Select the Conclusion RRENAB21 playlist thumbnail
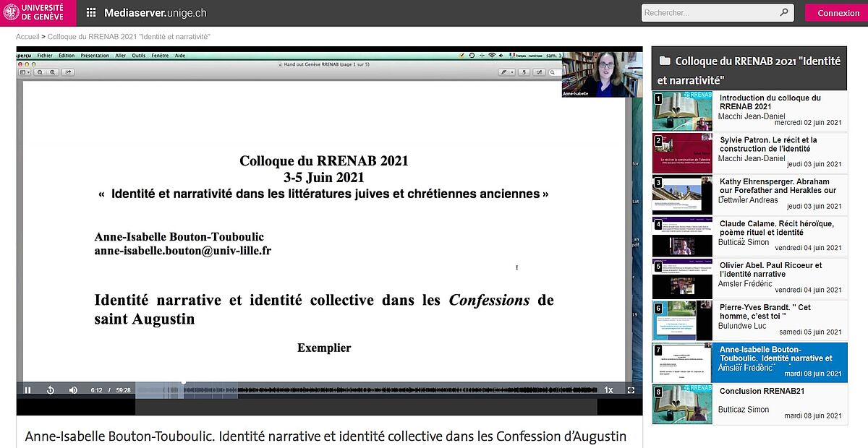 tap(681, 404)
